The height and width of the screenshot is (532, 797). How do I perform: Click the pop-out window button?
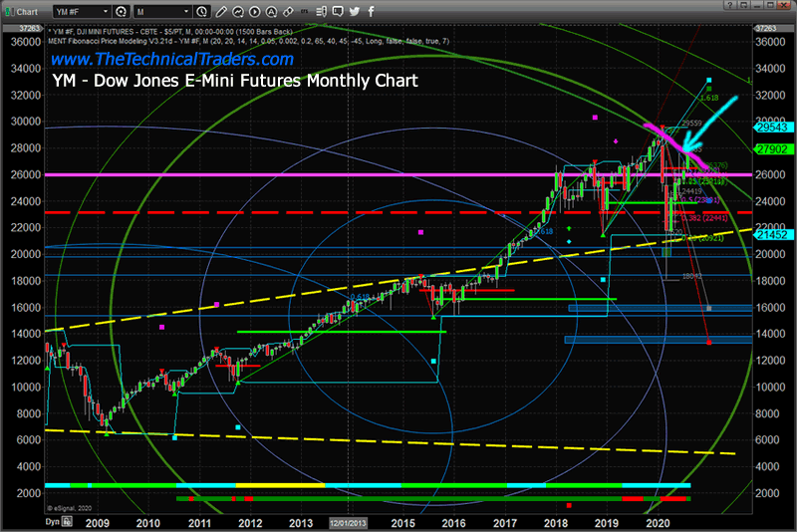743,5
